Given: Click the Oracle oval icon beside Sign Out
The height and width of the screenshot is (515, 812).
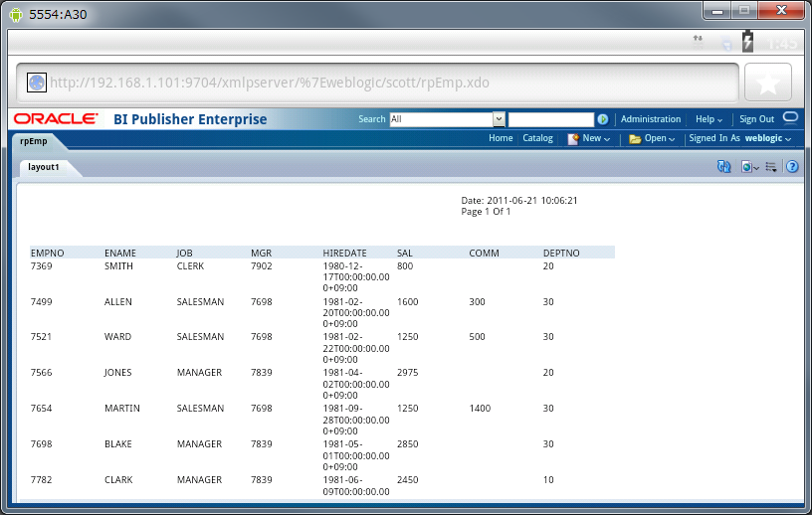Looking at the screenshot, I should coord(790,117).
